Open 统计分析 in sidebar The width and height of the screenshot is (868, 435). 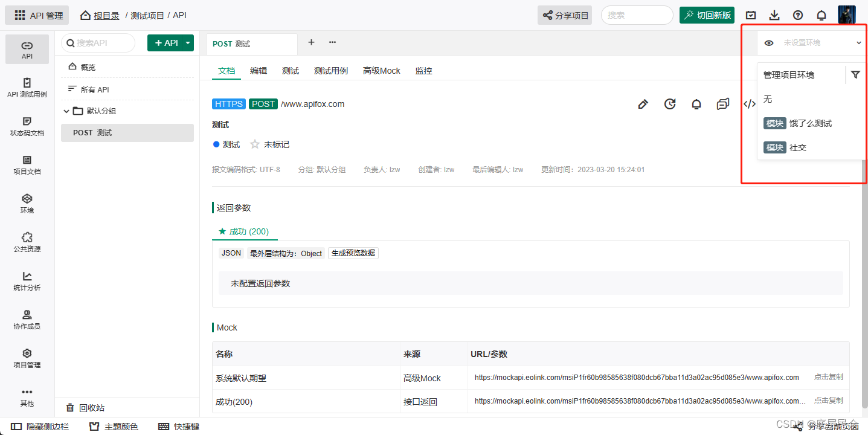tap(27, 281)
